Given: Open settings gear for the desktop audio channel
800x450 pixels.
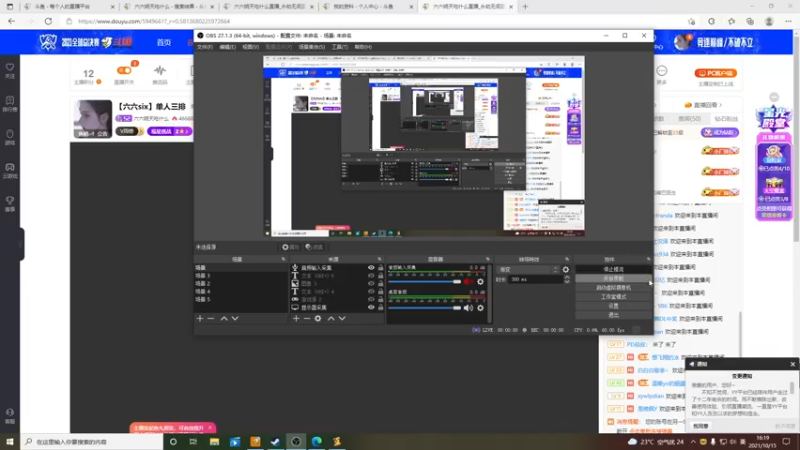Looking at the screenshot, I should (x=480, y=308).
